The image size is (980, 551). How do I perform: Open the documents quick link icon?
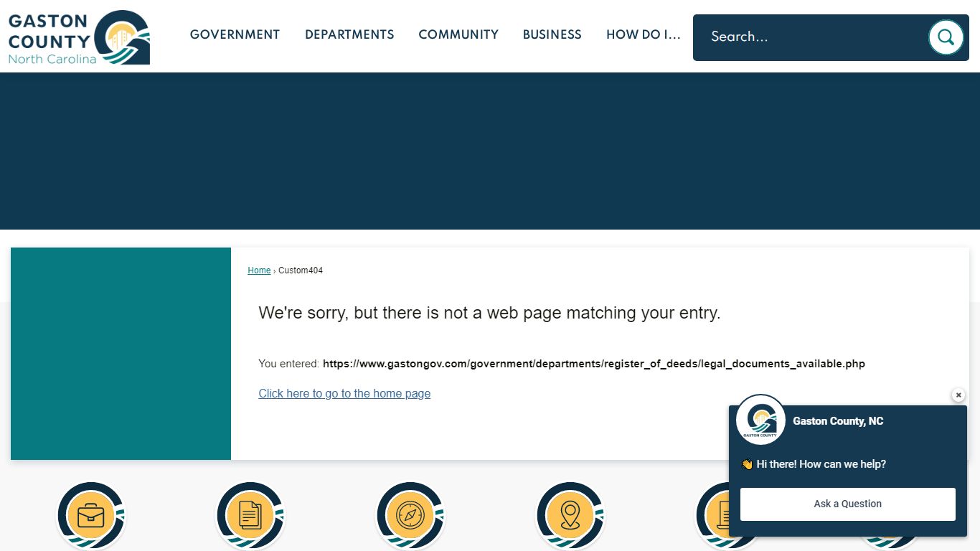click(250, 516)
